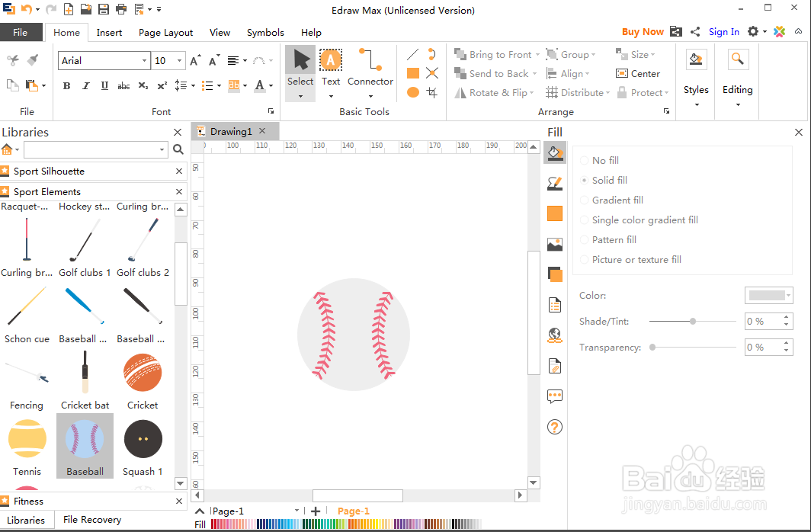811x532 pixels.
Task: Select the Arc drawing tool
Action: 432,54
